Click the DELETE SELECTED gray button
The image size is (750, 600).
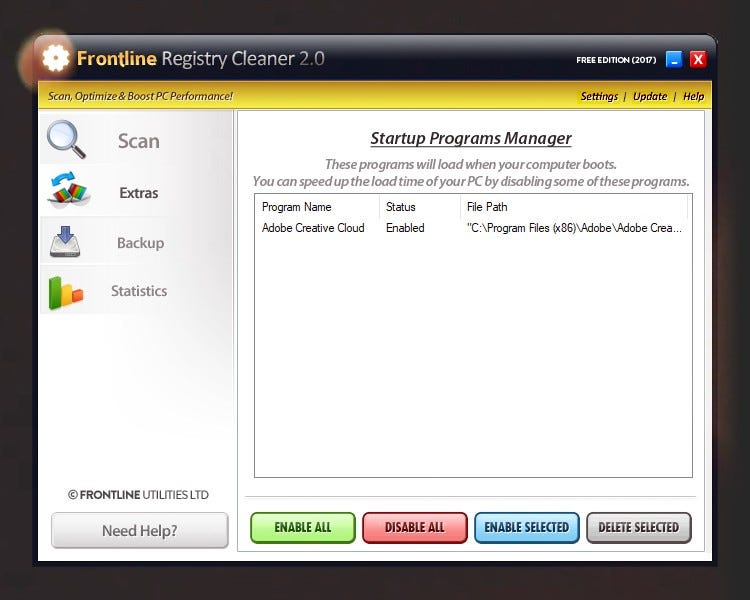coord(639,528)
